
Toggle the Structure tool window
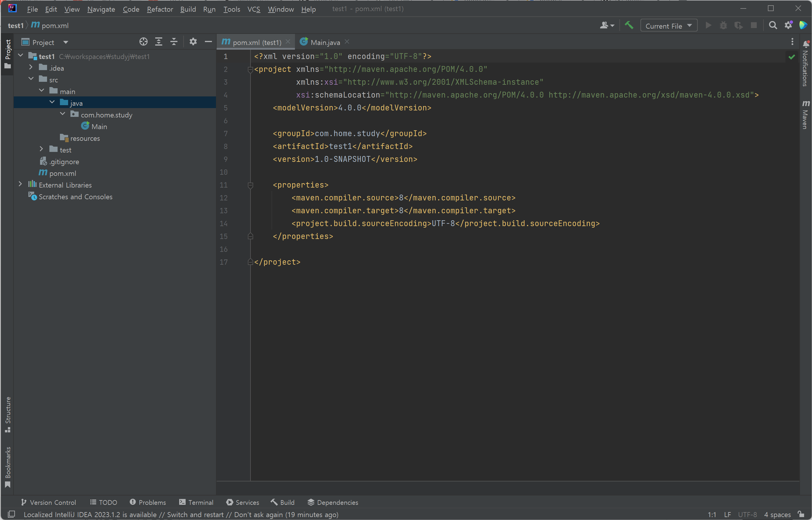pos(8,414)
